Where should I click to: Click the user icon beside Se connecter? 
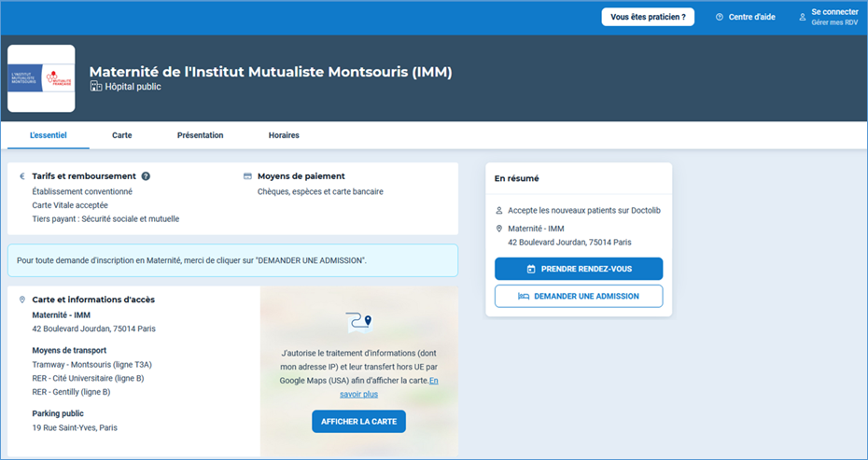coord(802,17)
